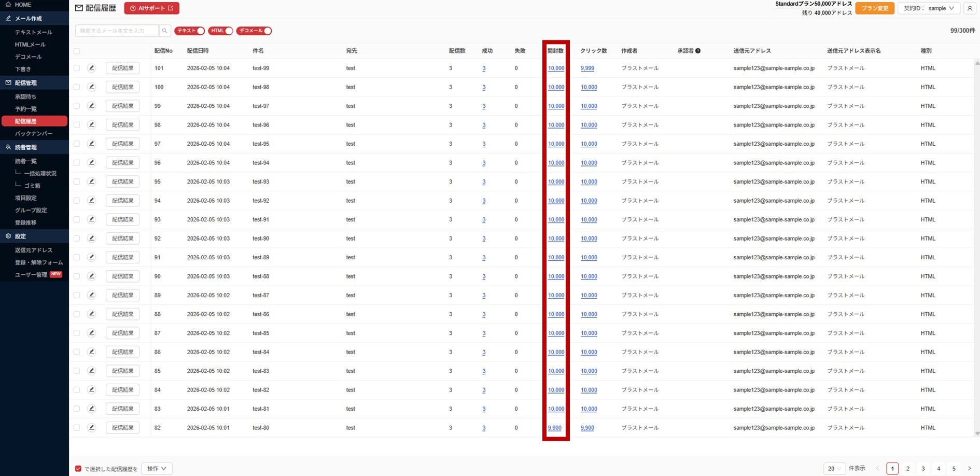Open the 契約ID sample dropdown
This screenshot has width=980, height=476.
tap(929, 8)
